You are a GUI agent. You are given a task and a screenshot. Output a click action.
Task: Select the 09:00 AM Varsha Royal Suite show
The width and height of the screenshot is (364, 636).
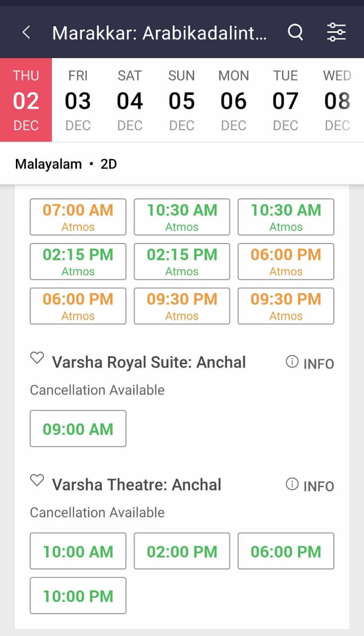[x=78, y=429]
